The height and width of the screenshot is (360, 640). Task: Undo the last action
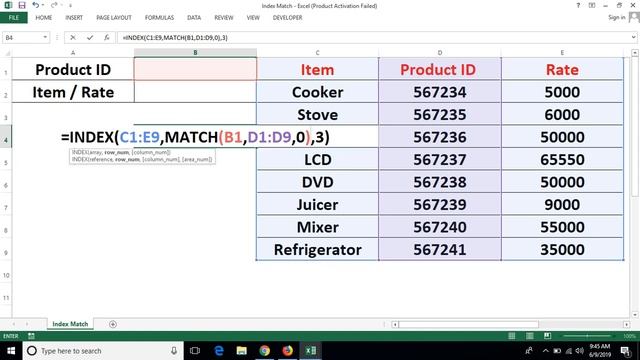pos(36,5)
